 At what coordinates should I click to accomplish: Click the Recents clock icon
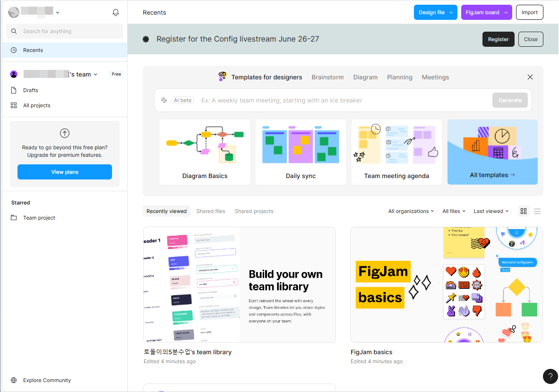coord(14,50)
